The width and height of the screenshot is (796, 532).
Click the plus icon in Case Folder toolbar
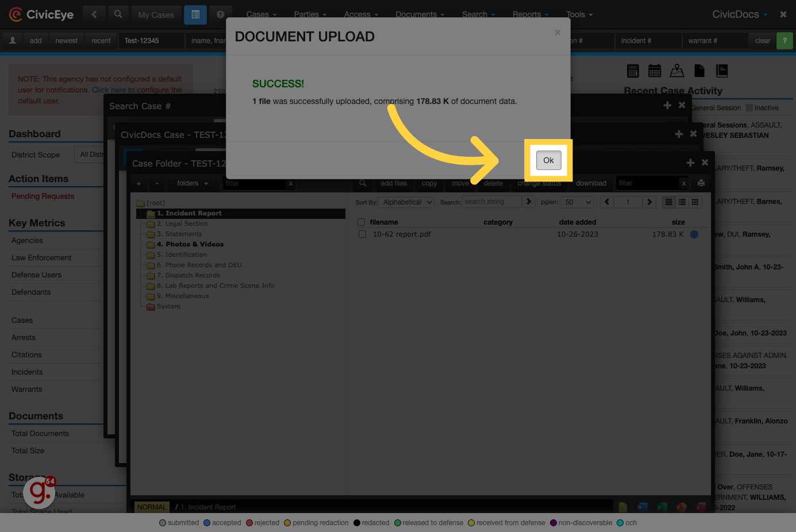pyautogui.click(x=139, y=183)
